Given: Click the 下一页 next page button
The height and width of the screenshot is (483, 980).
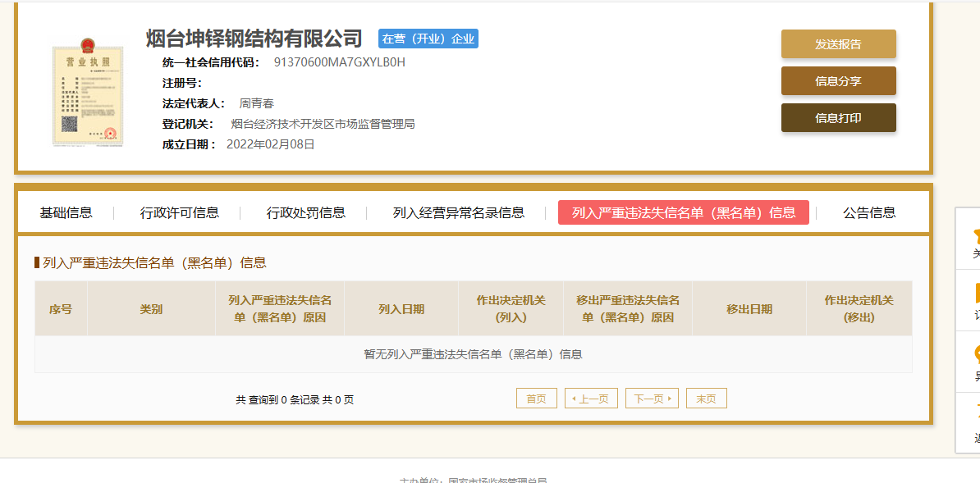Looking at the screenshot, I should 652,398.
